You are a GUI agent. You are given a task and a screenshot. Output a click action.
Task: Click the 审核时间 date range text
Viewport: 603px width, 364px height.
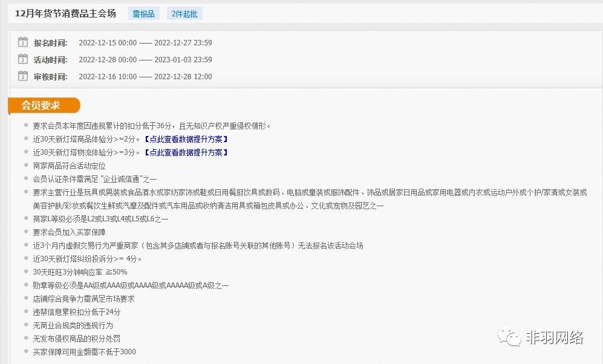pyautogui.click(x=145, y=77)
